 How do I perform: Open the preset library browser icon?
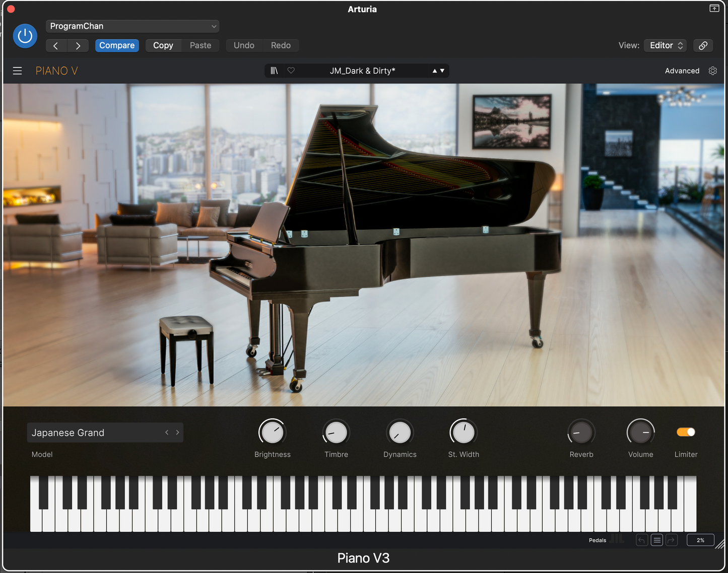[274, 71]
